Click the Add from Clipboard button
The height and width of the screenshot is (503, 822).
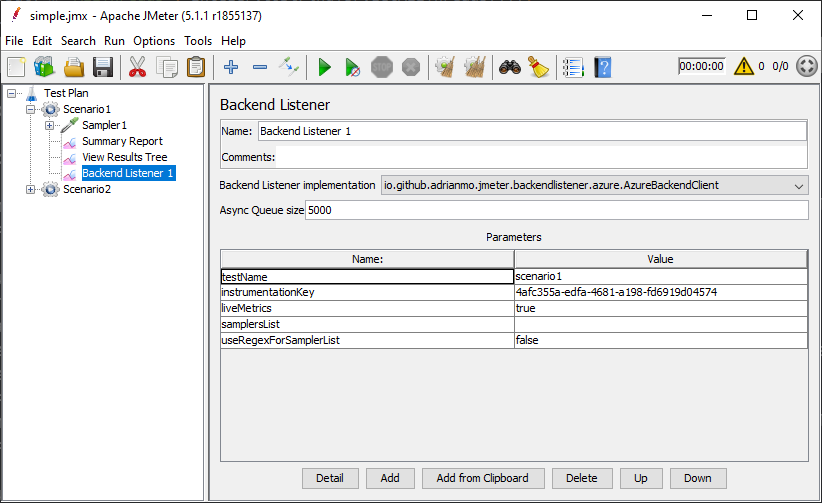click(483, 478)
